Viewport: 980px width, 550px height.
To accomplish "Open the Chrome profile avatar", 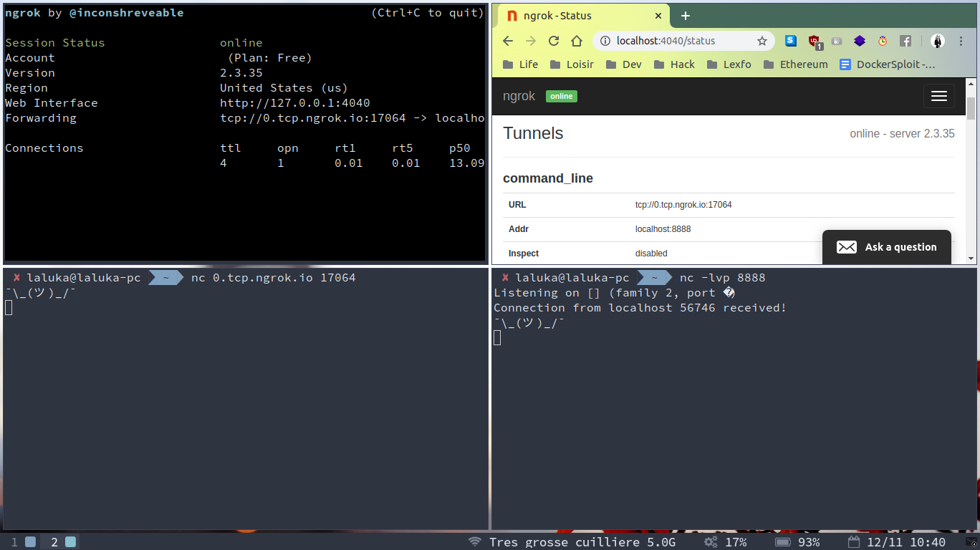I will click(x=938, y=41).
